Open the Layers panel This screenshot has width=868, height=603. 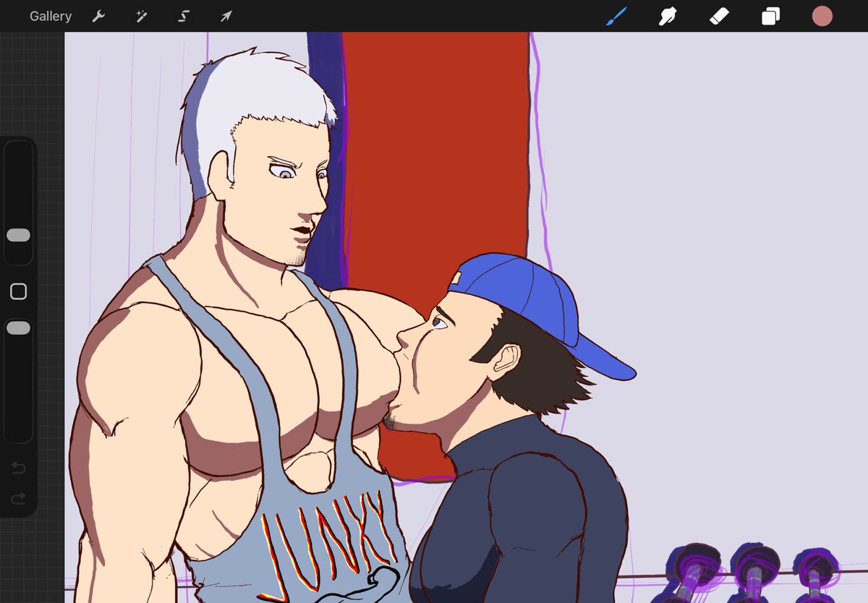point(770,16)
